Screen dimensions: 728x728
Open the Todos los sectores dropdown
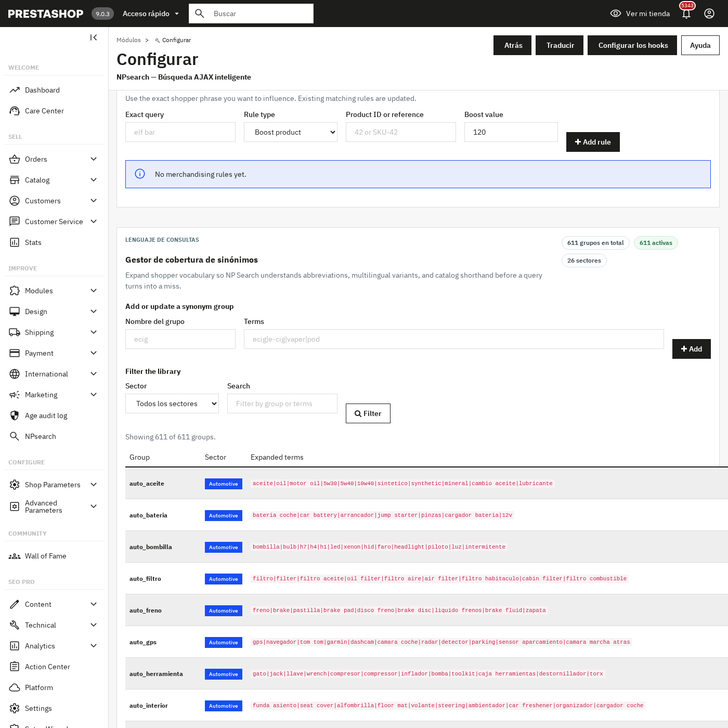coord(172,404)
